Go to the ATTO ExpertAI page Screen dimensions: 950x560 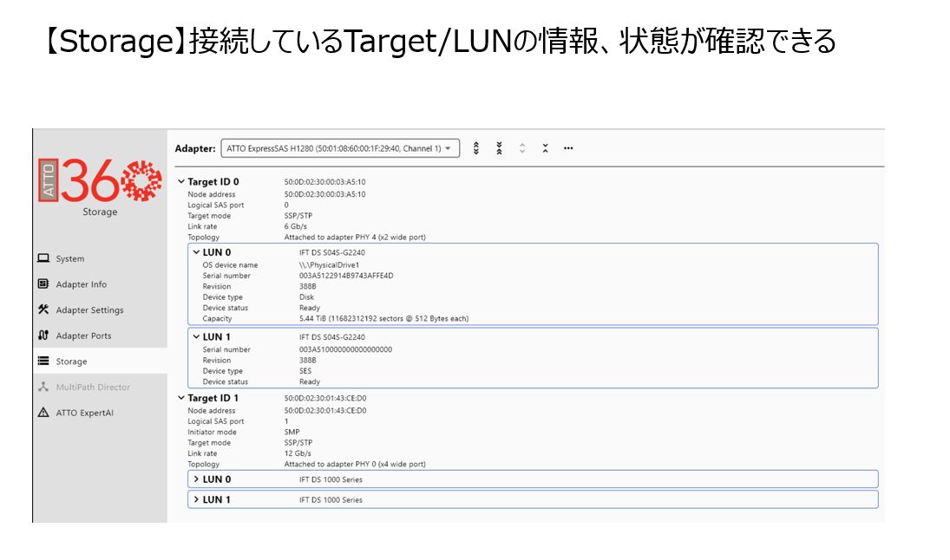point(84,413)
